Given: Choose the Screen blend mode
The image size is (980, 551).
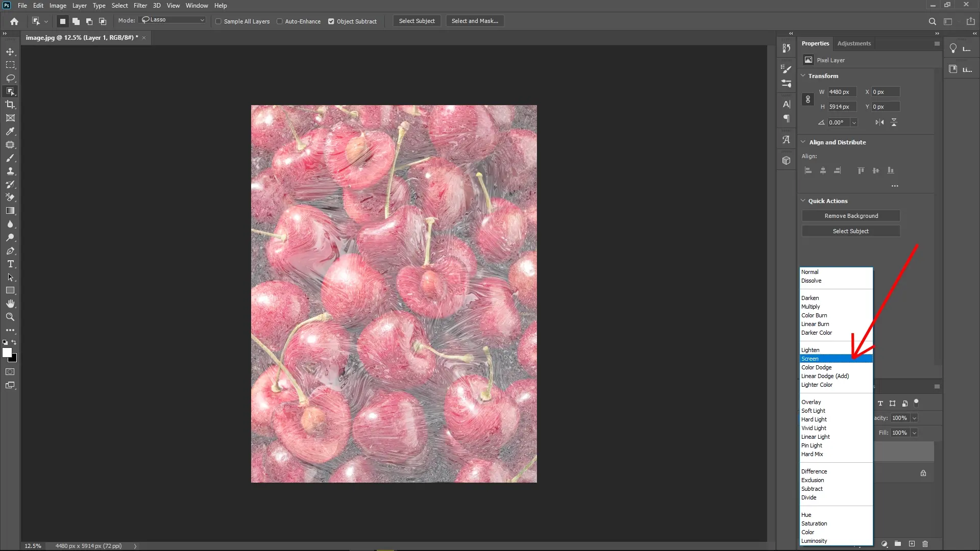Looking at the screenshot, I should click(817, 358).
